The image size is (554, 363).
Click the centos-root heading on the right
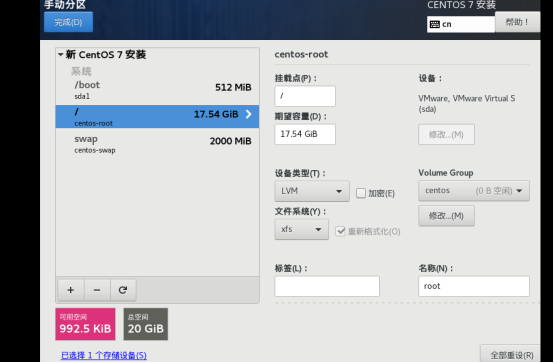click(301, 54)
